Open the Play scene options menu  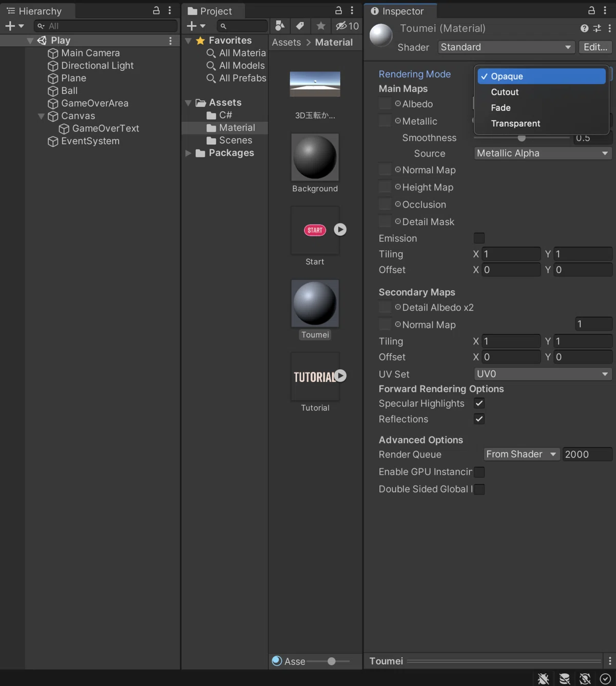pos(170,41)
